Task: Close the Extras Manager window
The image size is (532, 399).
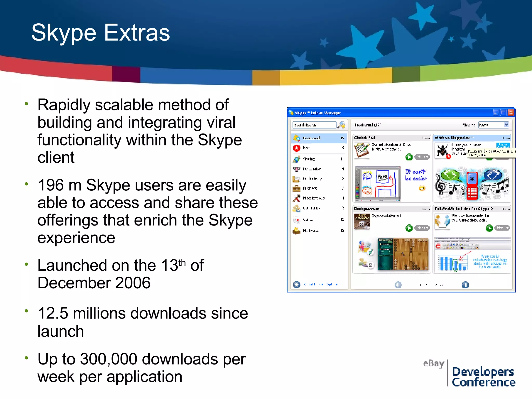Action: click(511, 112)
